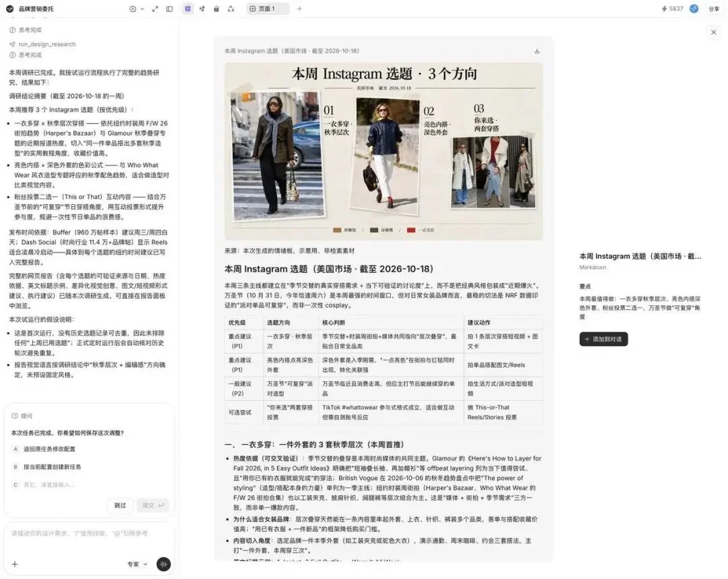Expand 思考完成 below run_design_research
728x579 pixels.
[x=26, y=55]
